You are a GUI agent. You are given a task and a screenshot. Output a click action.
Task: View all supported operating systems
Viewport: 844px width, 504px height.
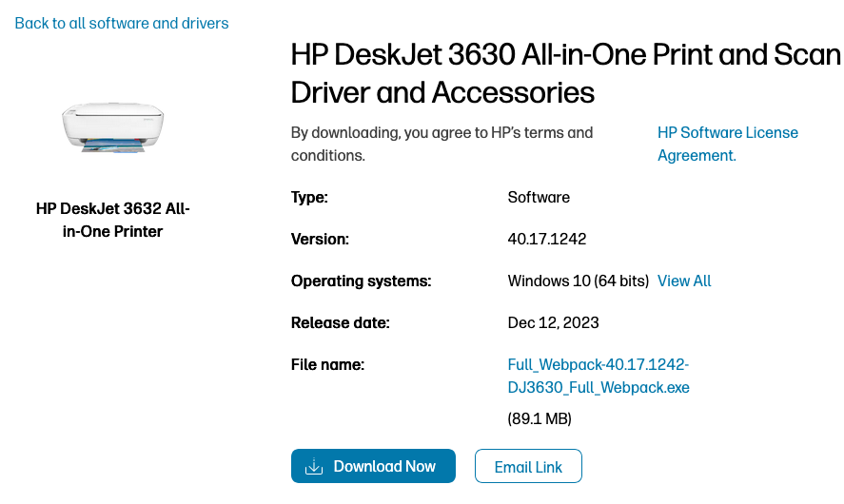pyautogui.click(x=684, y=281)
